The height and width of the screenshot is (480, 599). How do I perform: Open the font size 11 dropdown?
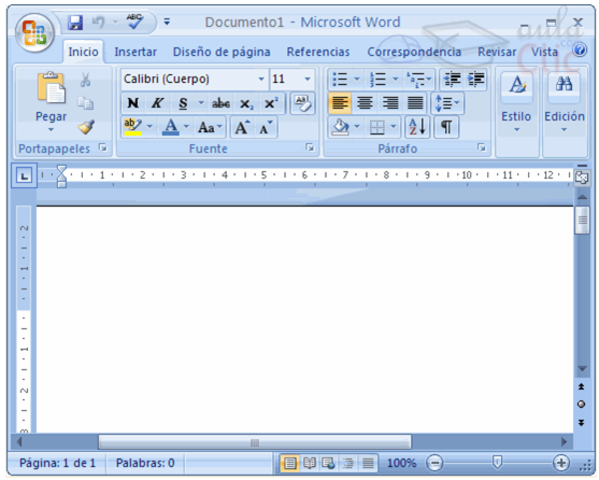click(307, 79)
